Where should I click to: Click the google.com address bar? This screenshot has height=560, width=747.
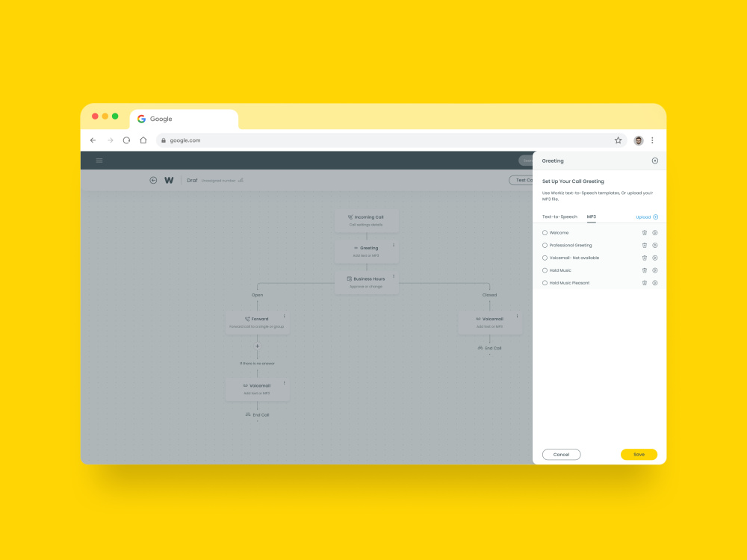[391, 140]
